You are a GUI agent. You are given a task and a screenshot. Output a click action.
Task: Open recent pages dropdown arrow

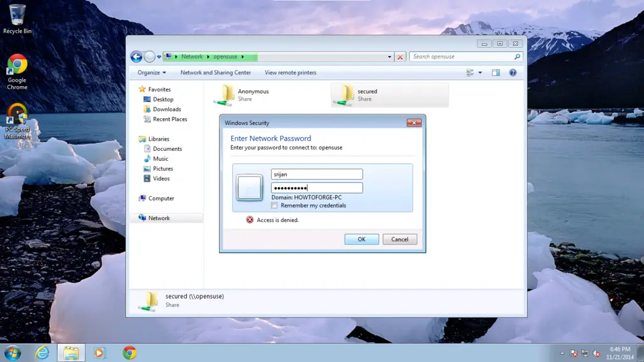159,57
